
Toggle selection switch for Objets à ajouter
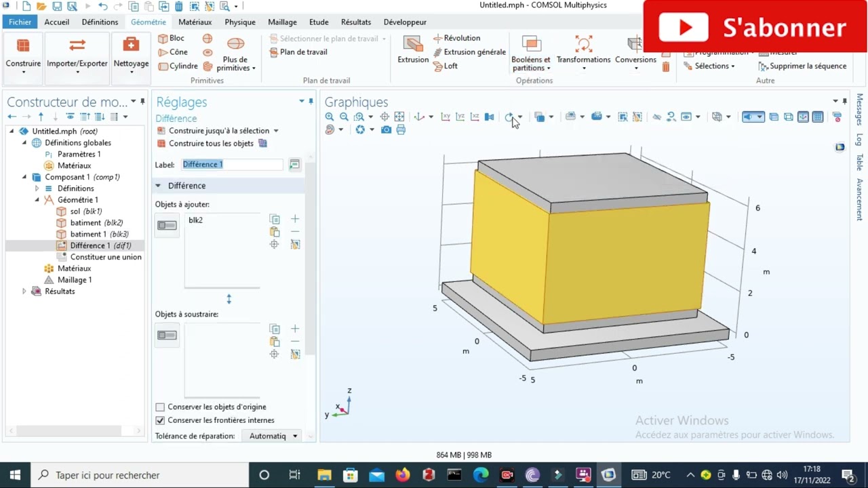167,225
